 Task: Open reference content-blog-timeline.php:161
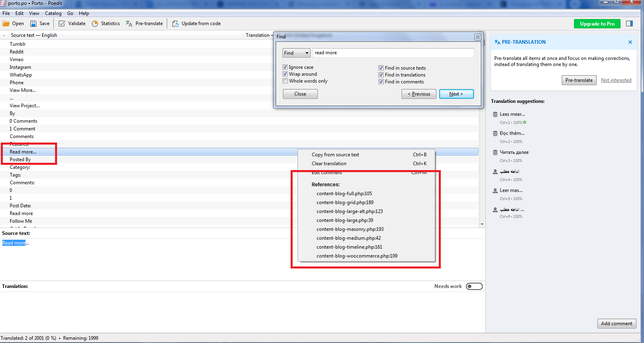(x=349, y=247)
